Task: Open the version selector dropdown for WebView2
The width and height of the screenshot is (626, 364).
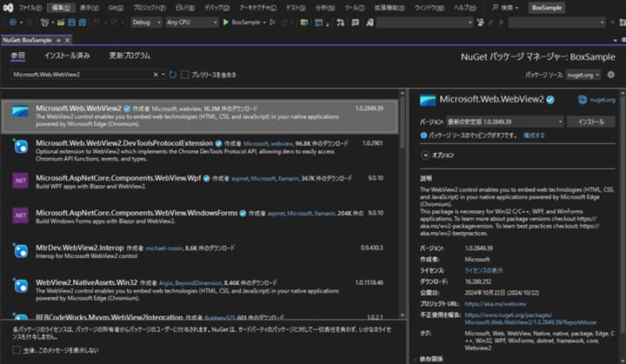Action: (x=504, y=122)
